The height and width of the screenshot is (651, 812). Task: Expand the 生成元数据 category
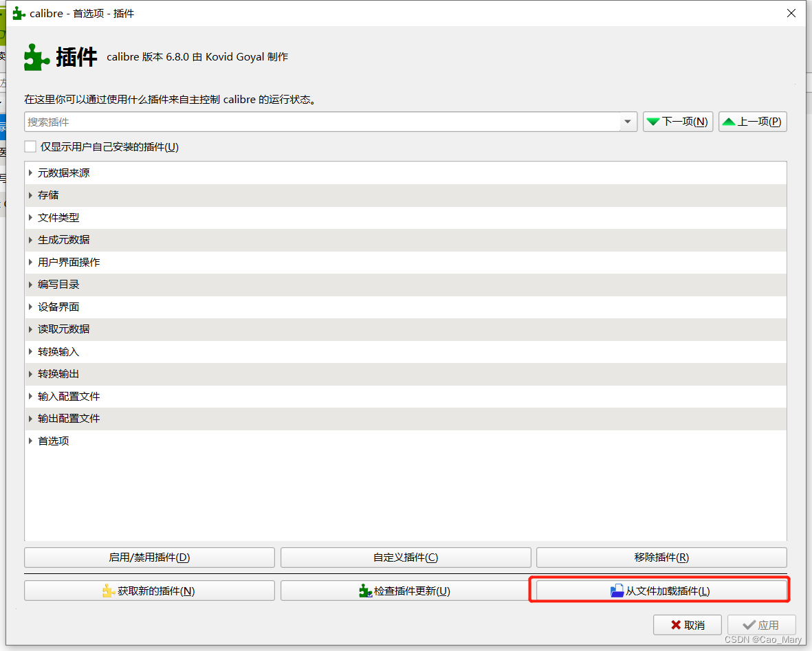[x=30, y=240]
